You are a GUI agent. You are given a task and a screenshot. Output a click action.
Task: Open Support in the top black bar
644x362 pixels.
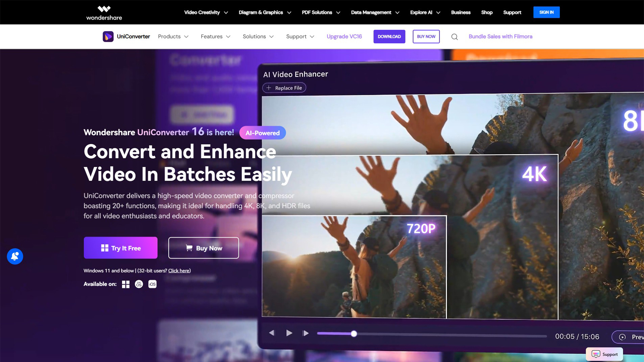pyautogui.click(x=512, y=12)
